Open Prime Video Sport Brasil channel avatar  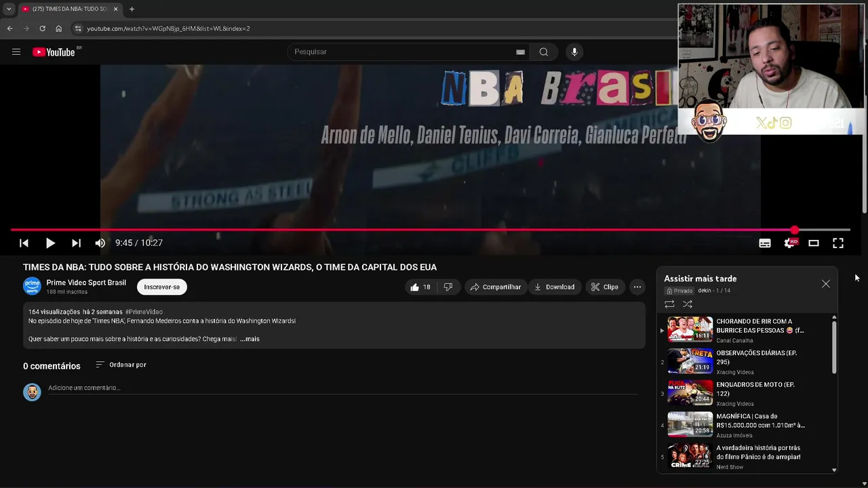32,287
